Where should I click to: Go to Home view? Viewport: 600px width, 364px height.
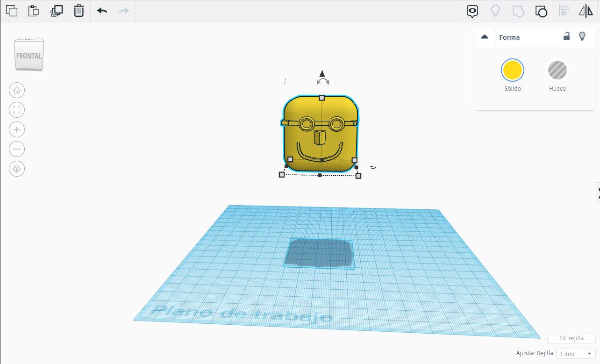click(17, 90)
